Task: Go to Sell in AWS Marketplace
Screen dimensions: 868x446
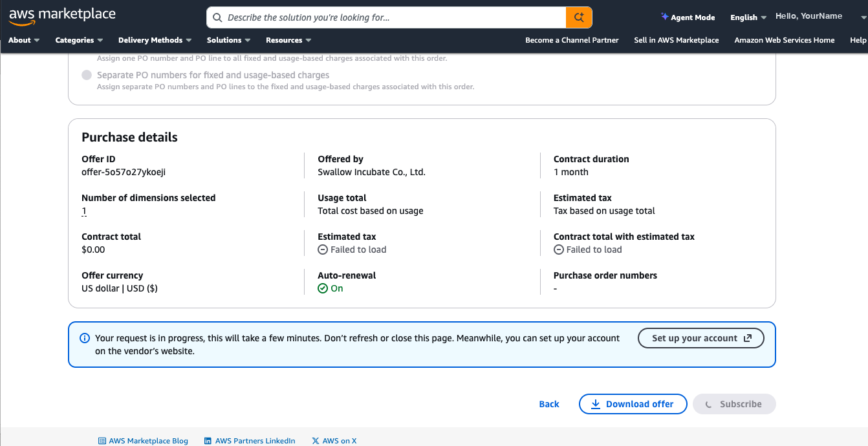Action: tap(677, 40)
